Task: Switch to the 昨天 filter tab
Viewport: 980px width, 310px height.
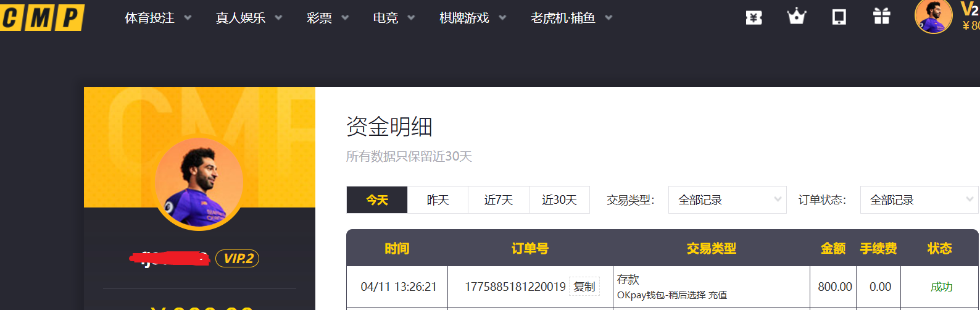Action: coord(438,200)
